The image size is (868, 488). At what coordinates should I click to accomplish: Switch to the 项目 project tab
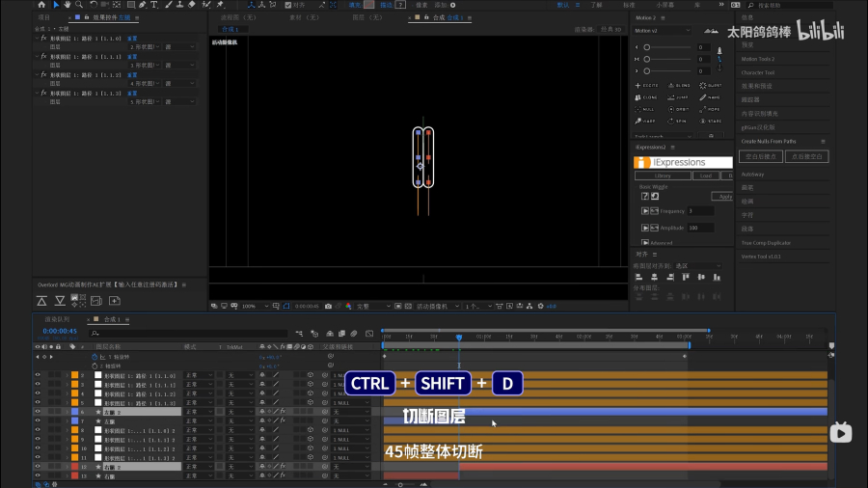(43, 17)
